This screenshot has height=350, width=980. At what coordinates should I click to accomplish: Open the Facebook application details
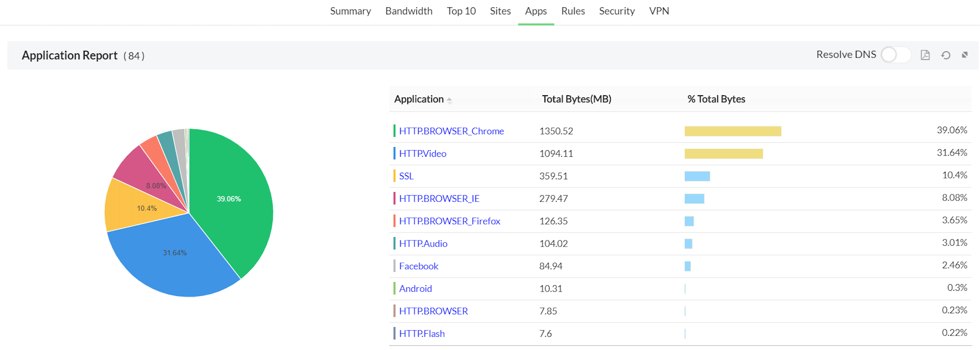coord(419,266)
